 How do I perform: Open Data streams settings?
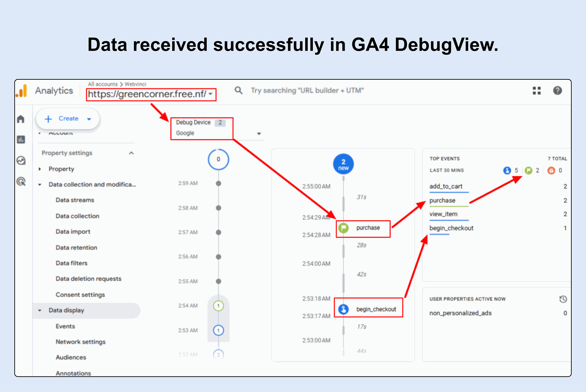click(x=75, y=200)
